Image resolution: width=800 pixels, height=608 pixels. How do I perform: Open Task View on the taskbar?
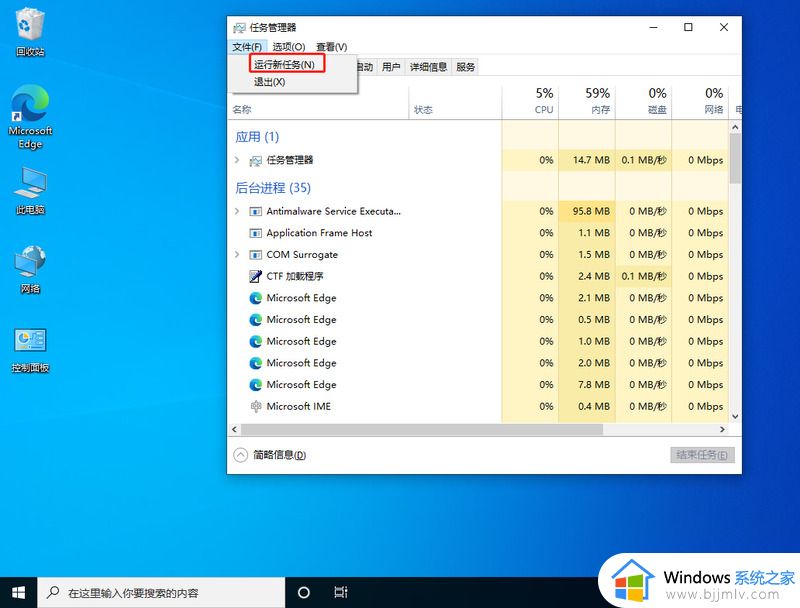pos(340,592)
